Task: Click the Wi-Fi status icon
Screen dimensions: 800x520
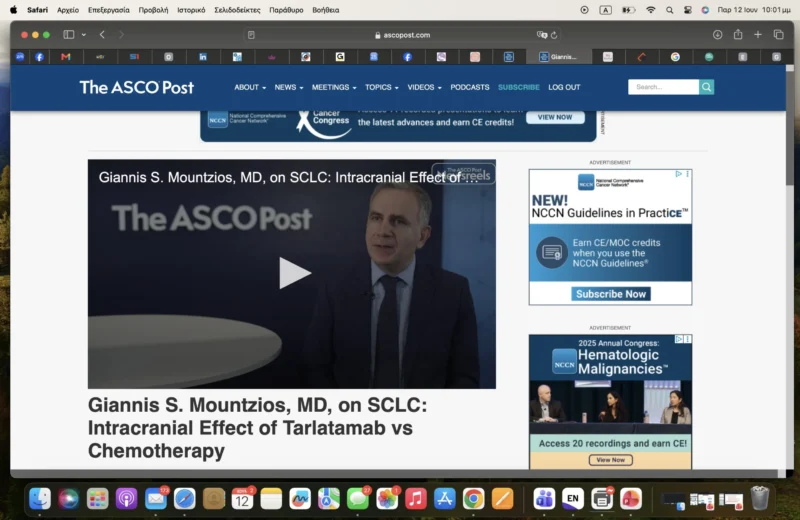Action: coord(651,10)
